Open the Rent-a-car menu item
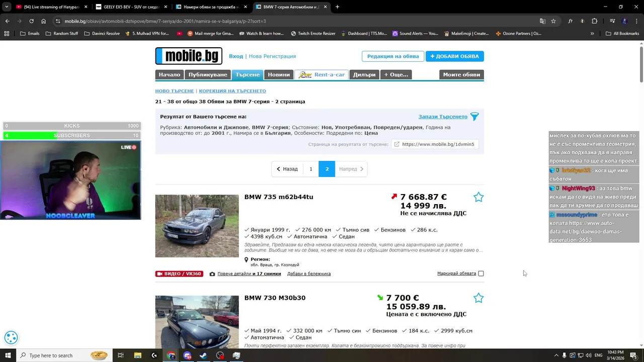The image size is (644, 362). 321,74
